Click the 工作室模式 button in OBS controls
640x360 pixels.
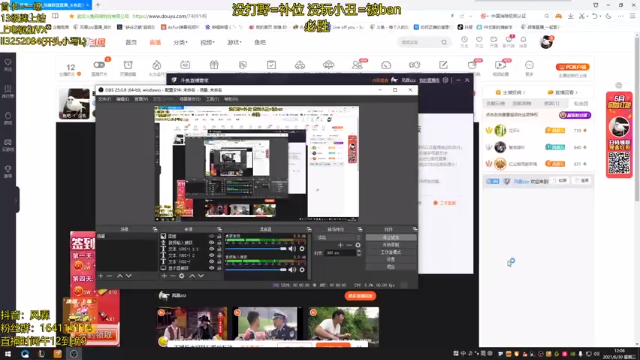click(391, 252)
